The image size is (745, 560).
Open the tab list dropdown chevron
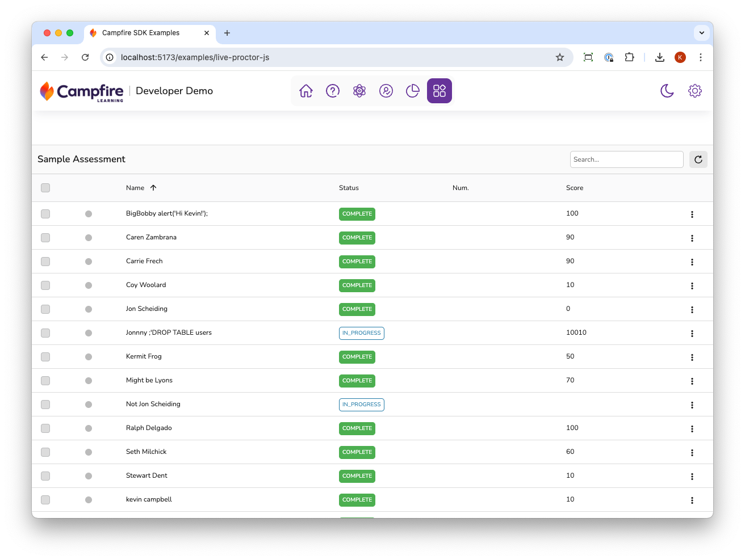[702, 33]
